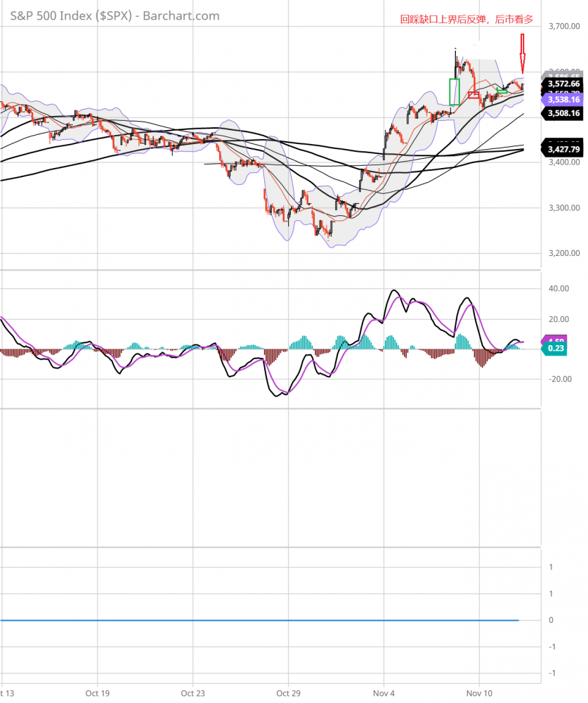Click the red rectangle gap marker
The image size is (588, 703).
click(473, 94)
